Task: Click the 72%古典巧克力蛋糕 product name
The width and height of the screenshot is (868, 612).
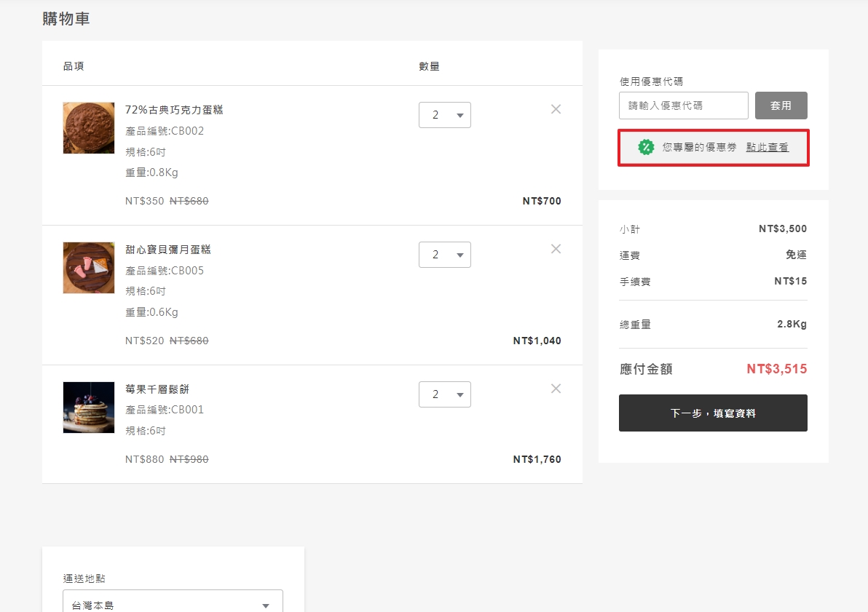Action: (173, 110)
